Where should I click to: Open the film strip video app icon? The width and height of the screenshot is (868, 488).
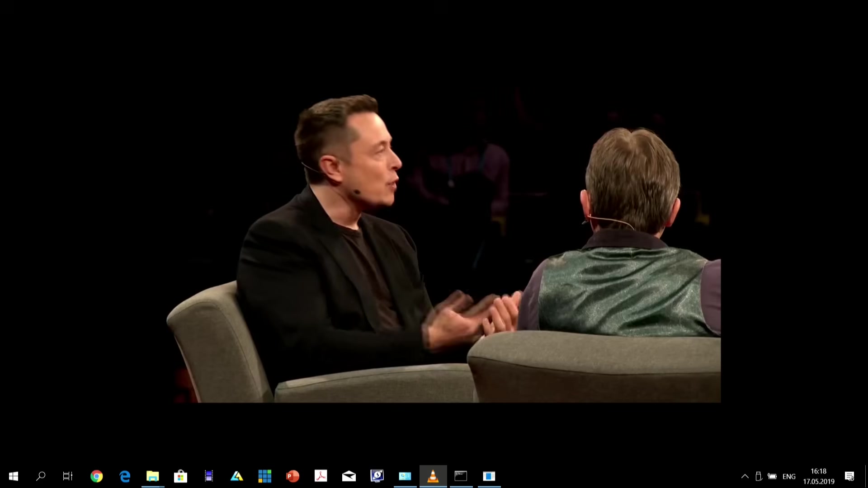point(209,476)
